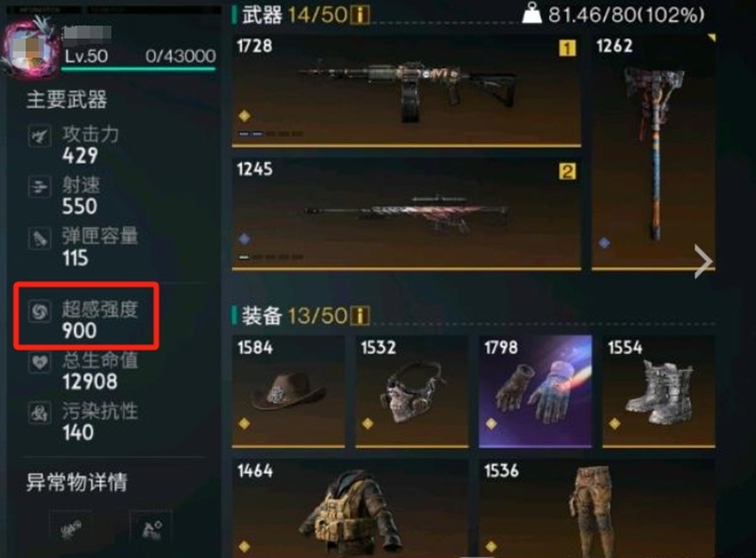756x558 pixels.
Task: Select the armored boots rated 1554
Action: 659,392
